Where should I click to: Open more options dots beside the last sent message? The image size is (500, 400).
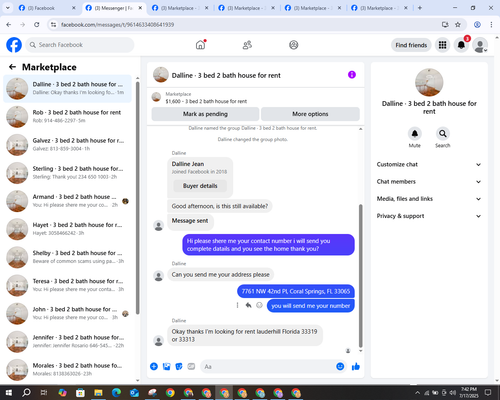[x=237, y=305]
